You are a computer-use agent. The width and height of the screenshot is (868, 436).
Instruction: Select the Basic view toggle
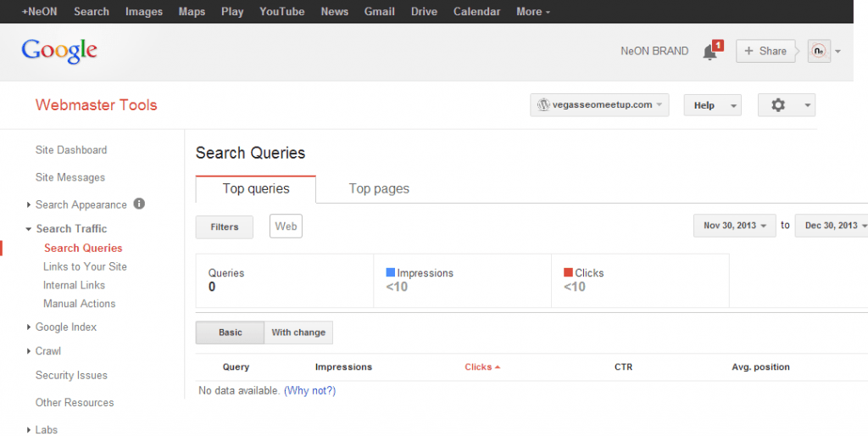(230, 333)
